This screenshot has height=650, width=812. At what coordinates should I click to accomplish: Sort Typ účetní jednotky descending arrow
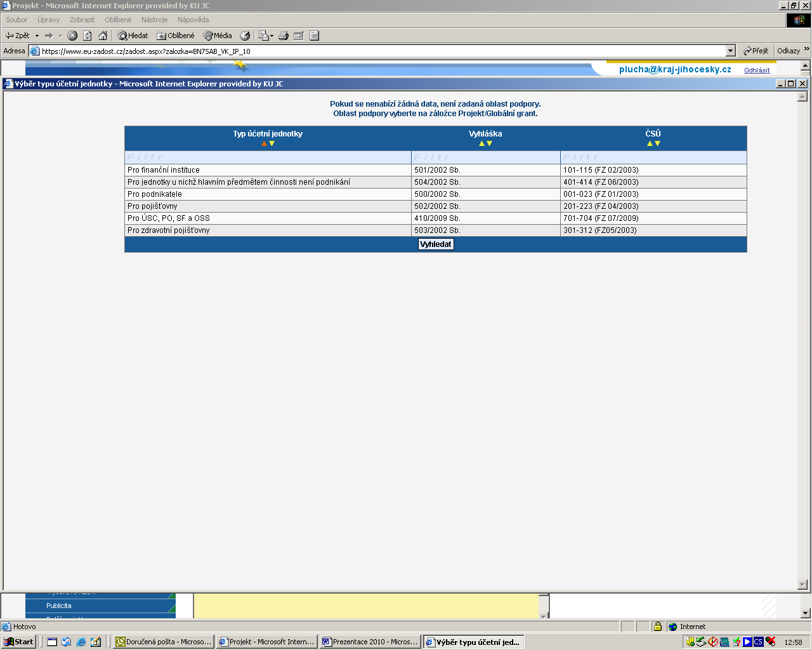pyautogui.click(x=272, y=143)
